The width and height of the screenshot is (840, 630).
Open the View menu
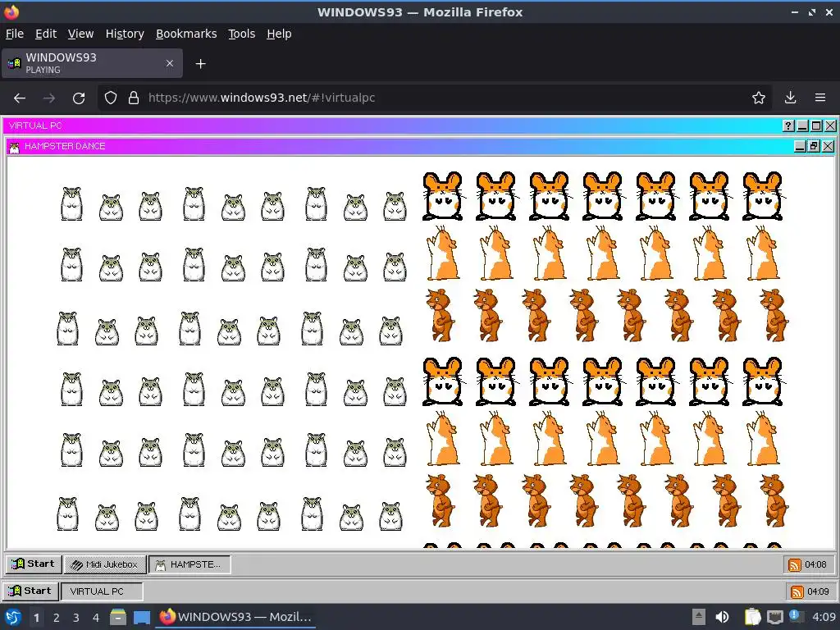click(x=80, y=34)
